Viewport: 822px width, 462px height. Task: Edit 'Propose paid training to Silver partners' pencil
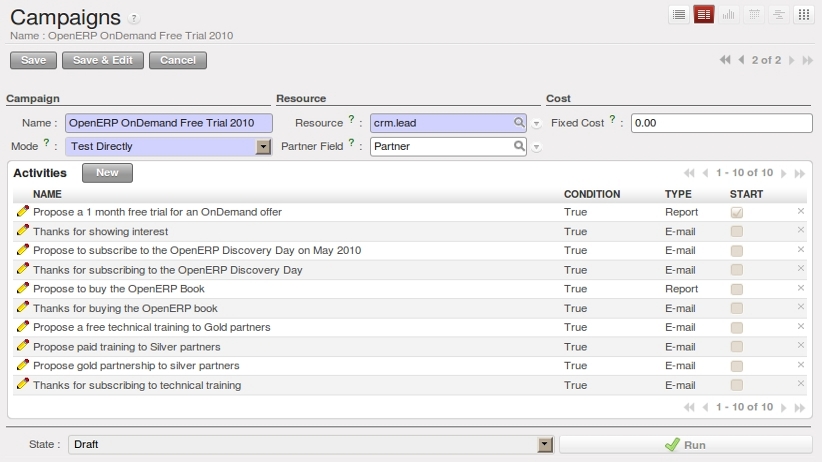tap(22, 346)
